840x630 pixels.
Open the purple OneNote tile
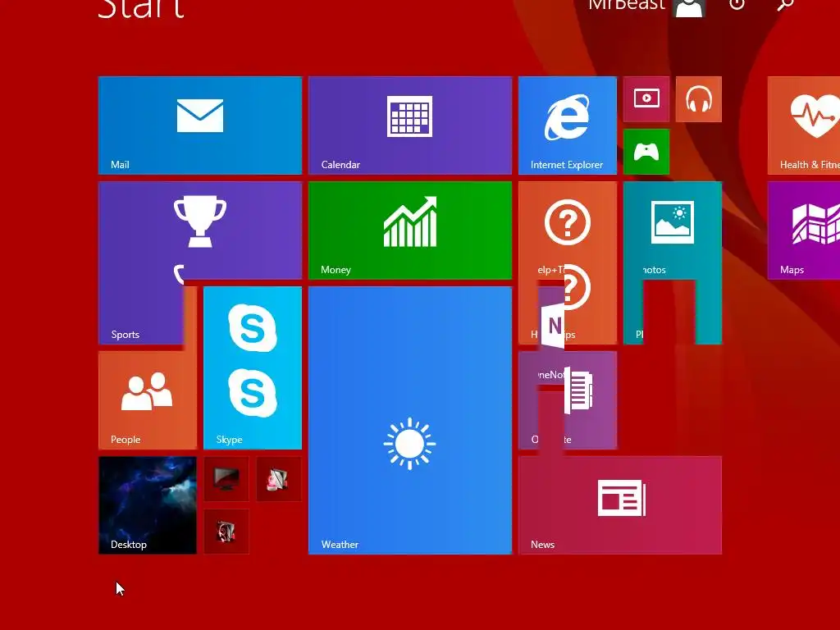[x=568, y=399]
